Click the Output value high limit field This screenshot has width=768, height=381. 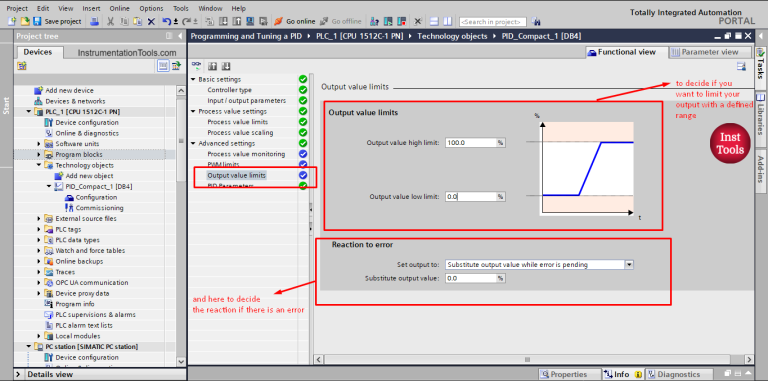(x=471, y=143)
